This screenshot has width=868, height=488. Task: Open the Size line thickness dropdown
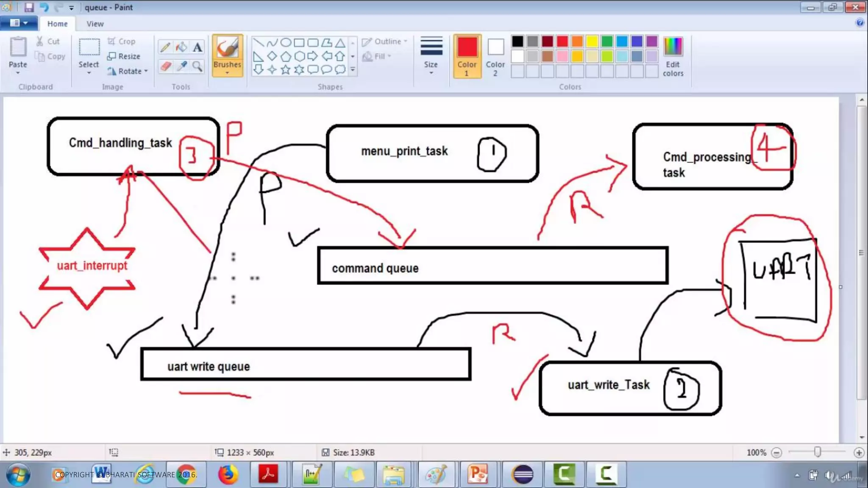point(431,56)
